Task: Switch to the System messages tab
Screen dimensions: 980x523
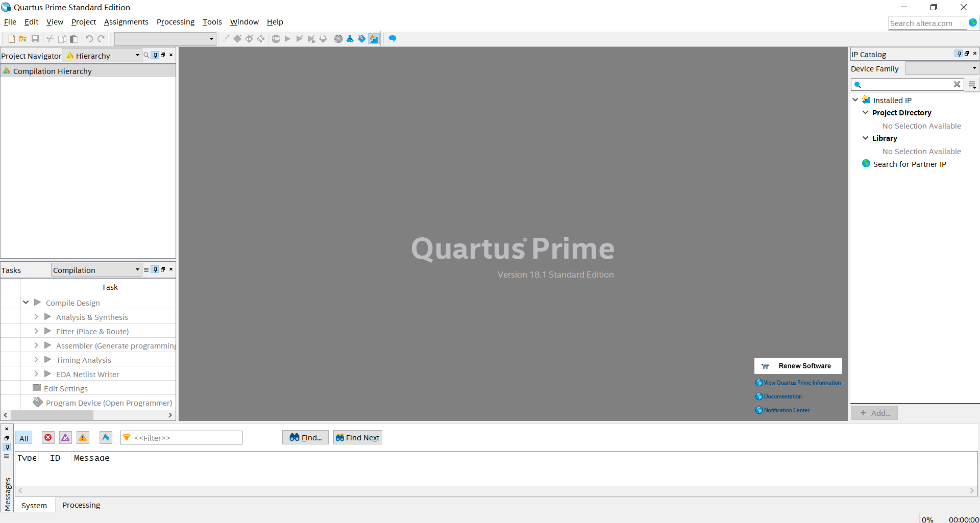Action: point(34,505)
